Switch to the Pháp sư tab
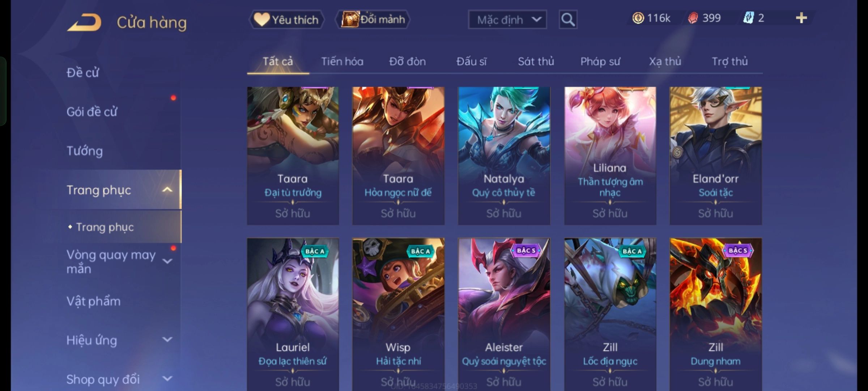The image size is (868, 391). point(600,62)
